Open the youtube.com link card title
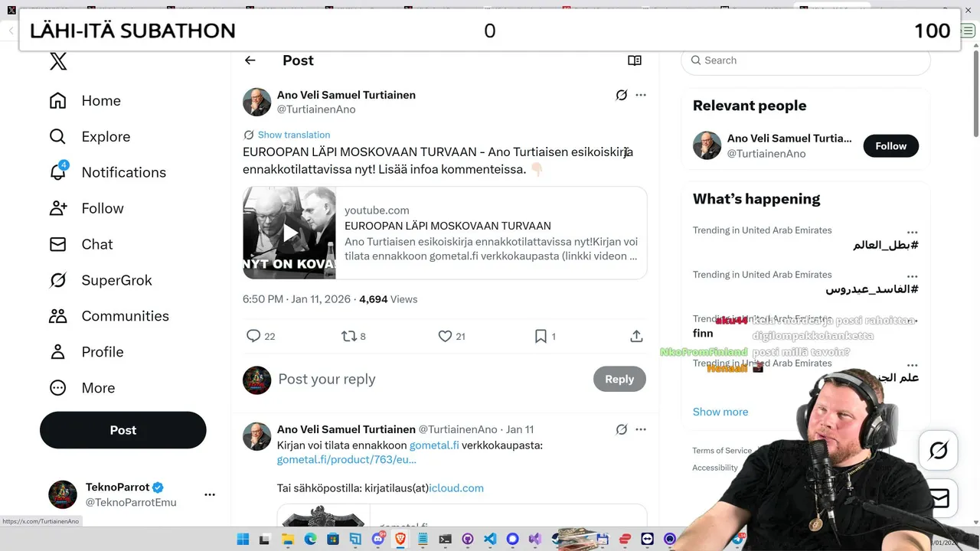980x551 pixels. [x=448, y=226]
